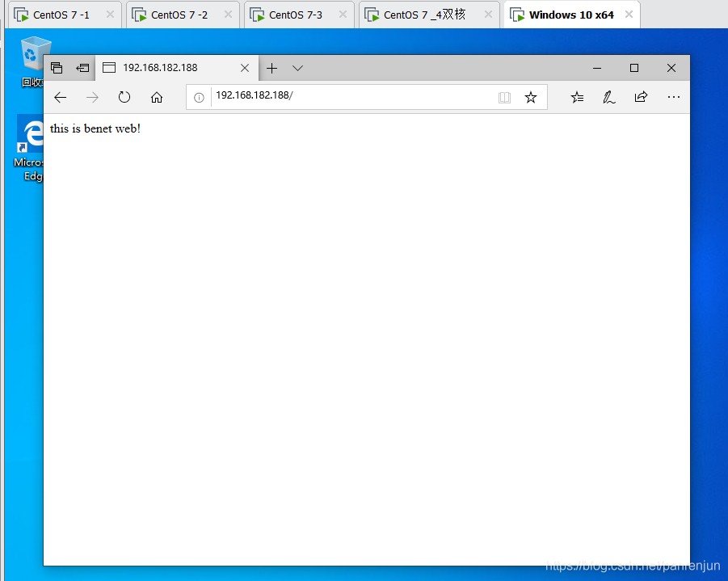
Task: Switch to the CentOS 7 _4双核 VM tab
Action: tap(430, 15)
